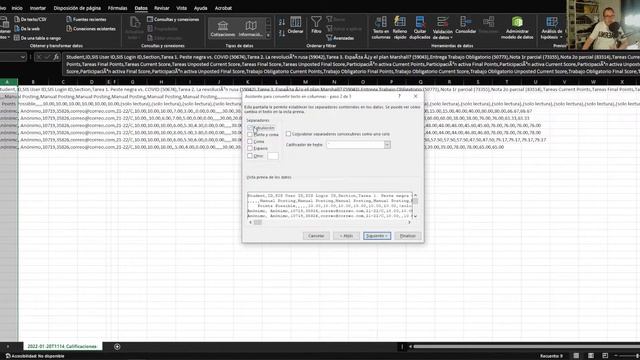Check the Coma separator box

point(250,142)
